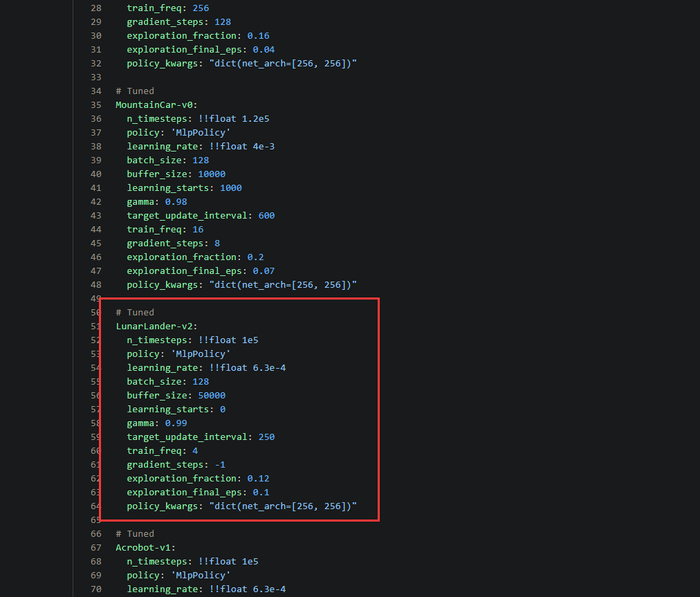This screenshot has height=597, width=700.
Task: Click the exploration_final_eps value 0.04
Action: (x=264, y=49)
